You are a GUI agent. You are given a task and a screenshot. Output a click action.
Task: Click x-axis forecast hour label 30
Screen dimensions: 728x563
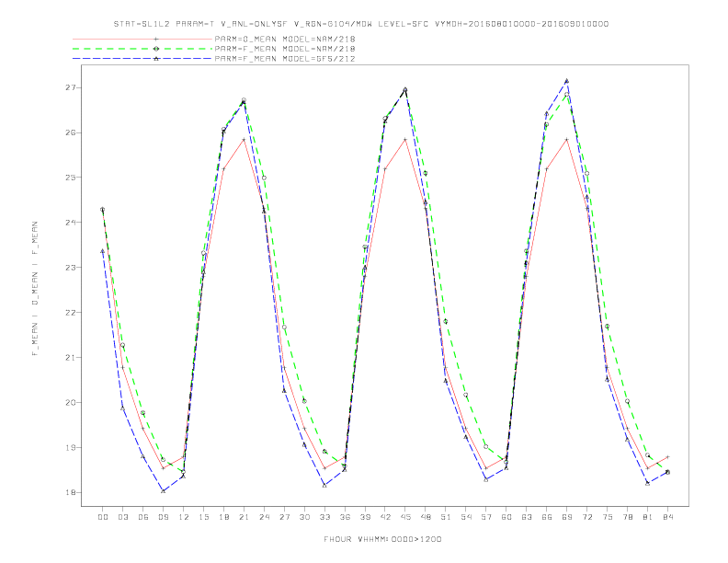tap(304, 517)
